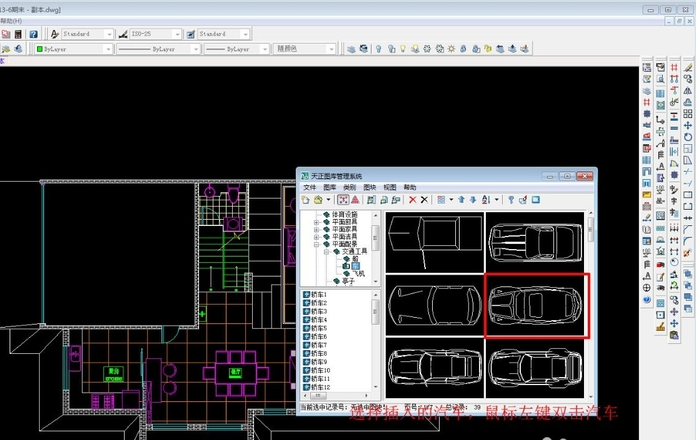Viewport: 696px width, 440px height.
Task: Expand the 平面家具 tree node
Action: (316, 230)
